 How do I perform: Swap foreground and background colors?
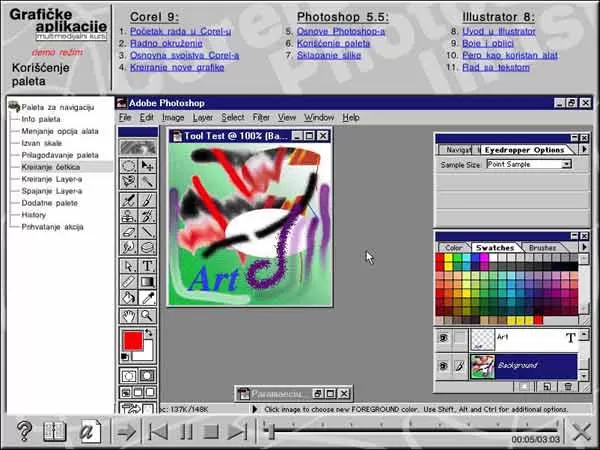[148, 333]
